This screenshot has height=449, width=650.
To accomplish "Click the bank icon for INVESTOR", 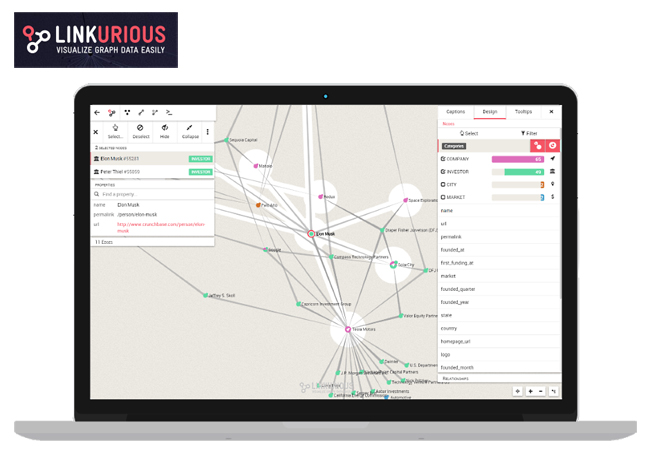I will [553, 172].
